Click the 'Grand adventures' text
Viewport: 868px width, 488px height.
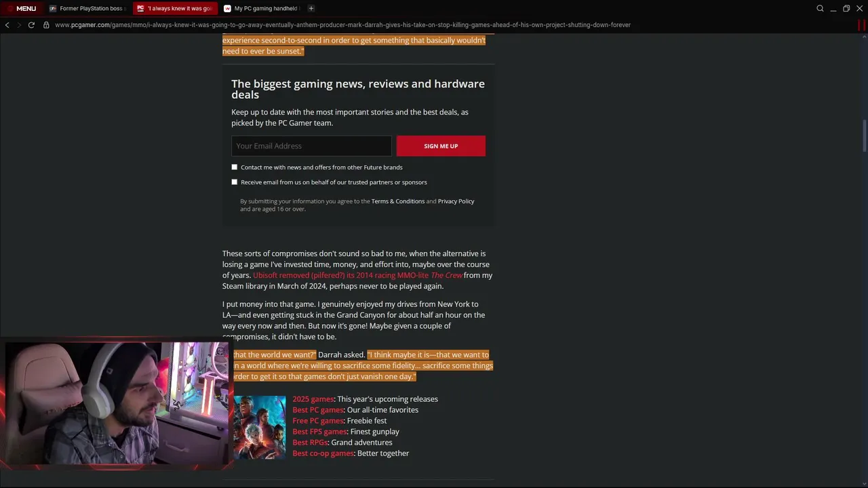pos(361,443)
